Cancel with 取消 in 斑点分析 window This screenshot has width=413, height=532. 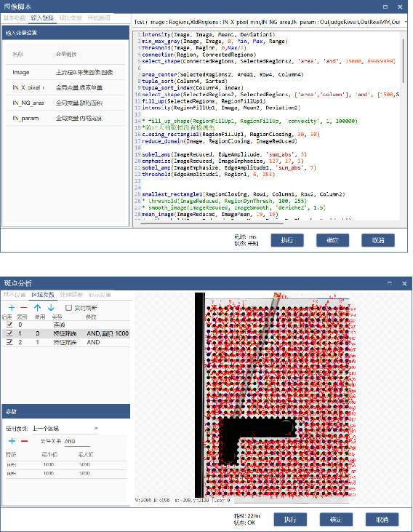[382, 520]
